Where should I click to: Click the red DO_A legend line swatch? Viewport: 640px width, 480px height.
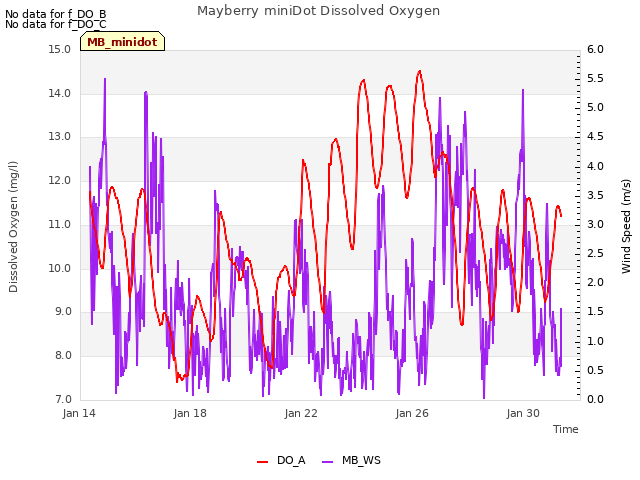click(262, 462)
